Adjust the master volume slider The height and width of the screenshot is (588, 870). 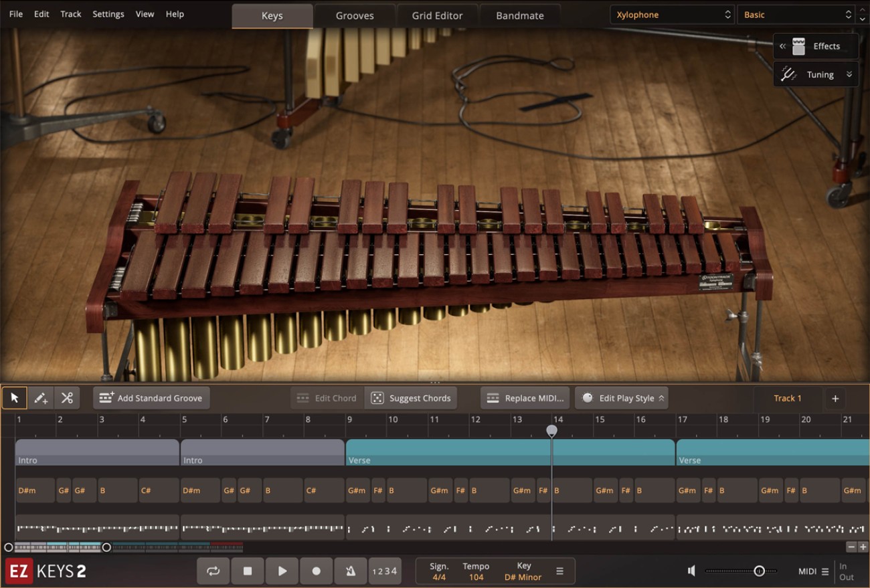tap(760, 571)
